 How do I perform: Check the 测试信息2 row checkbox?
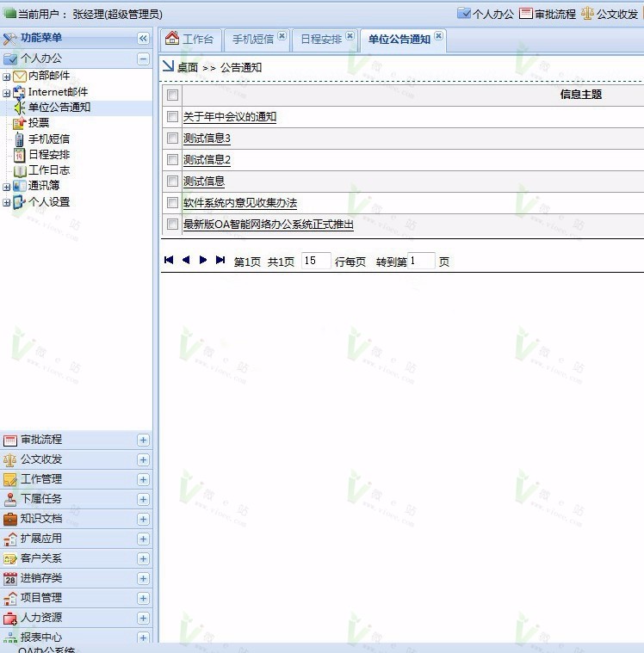coord(172,159)
